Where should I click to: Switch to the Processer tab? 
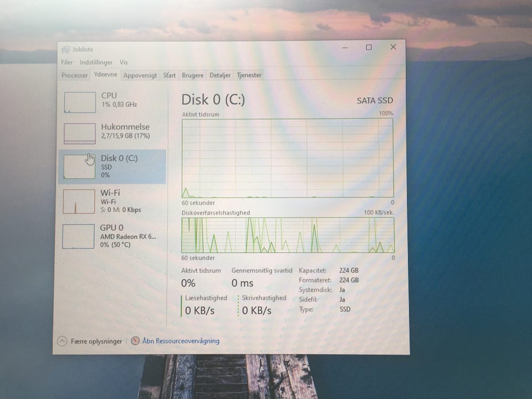[75, 75]
